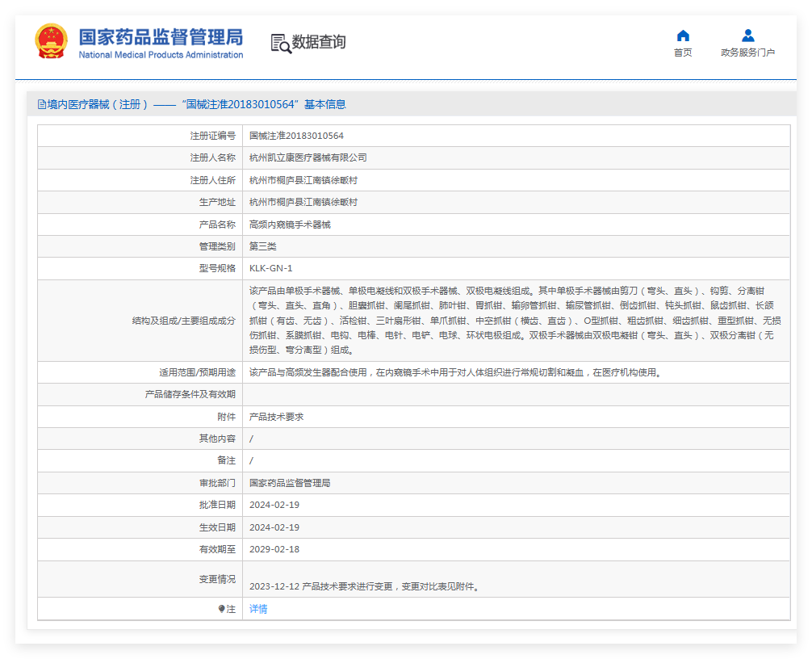Click the 首页 label
Image resolution: width=812 pixels, height=659 pixels.
pyautogui.click(x=683, y=52)
